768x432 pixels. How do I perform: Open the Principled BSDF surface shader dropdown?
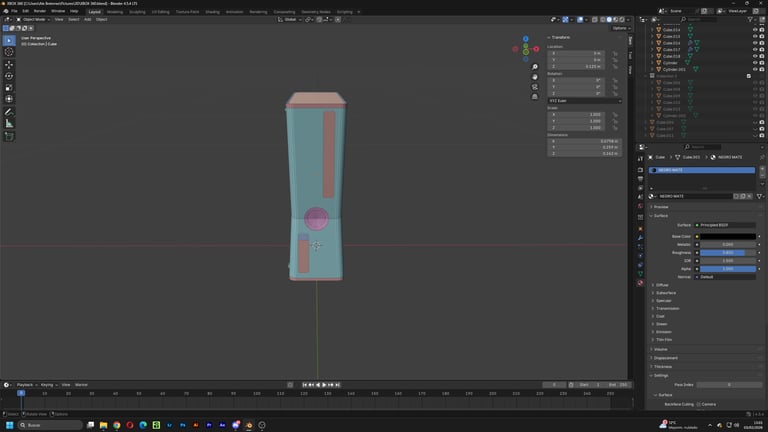[725, 225]
